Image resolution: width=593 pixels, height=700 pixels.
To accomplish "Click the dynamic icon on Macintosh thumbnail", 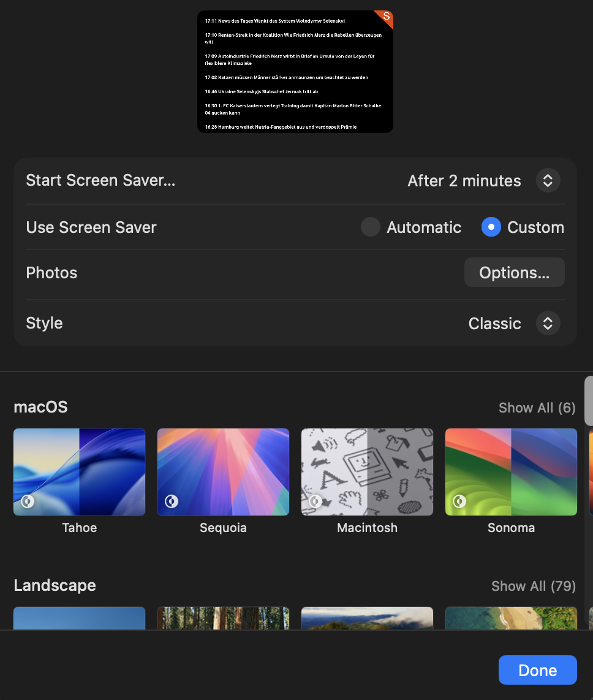I will [315, 501].
